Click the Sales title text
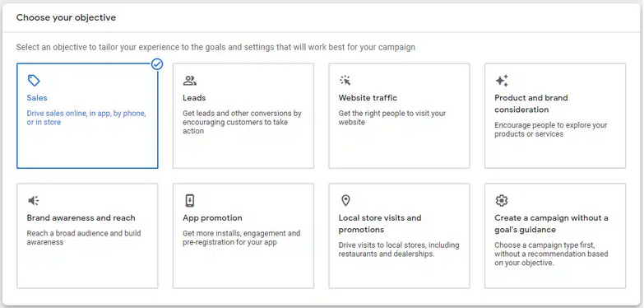 click(37, 98)
